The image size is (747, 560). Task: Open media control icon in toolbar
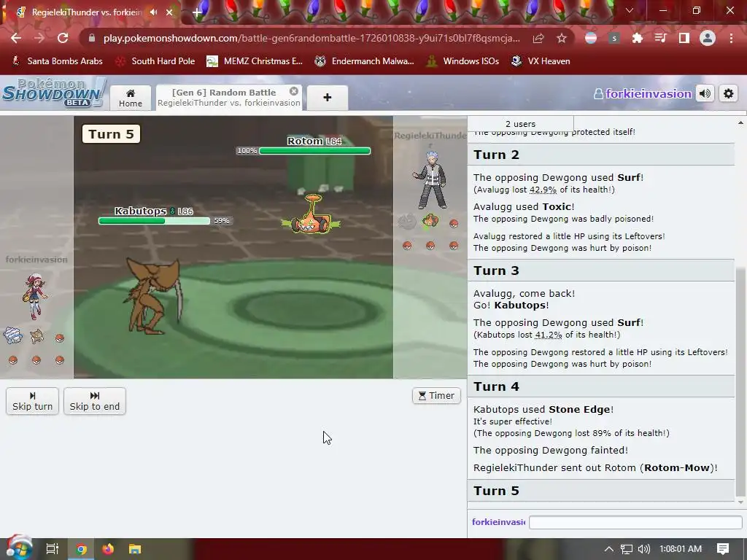click(x=661, y=38)
